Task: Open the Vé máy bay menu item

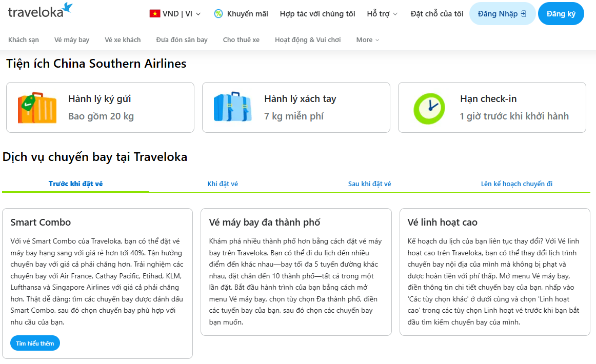Action: [72, 40]
